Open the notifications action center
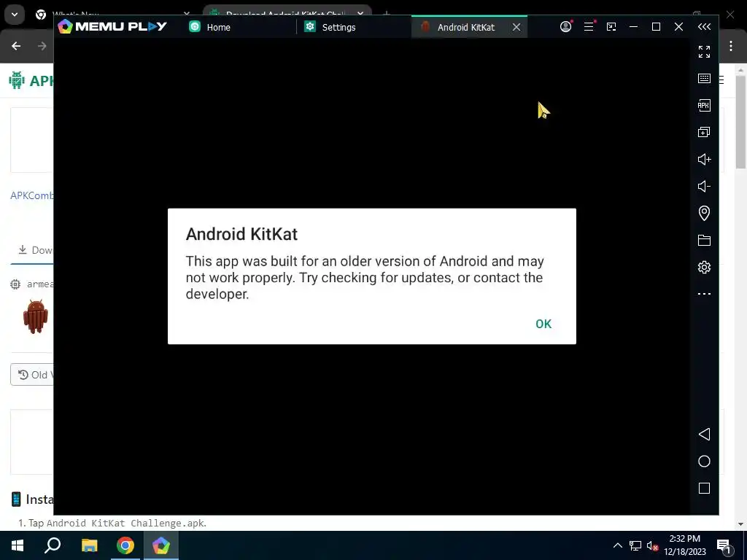Viewport: 747px width, 560px height. 724,546
